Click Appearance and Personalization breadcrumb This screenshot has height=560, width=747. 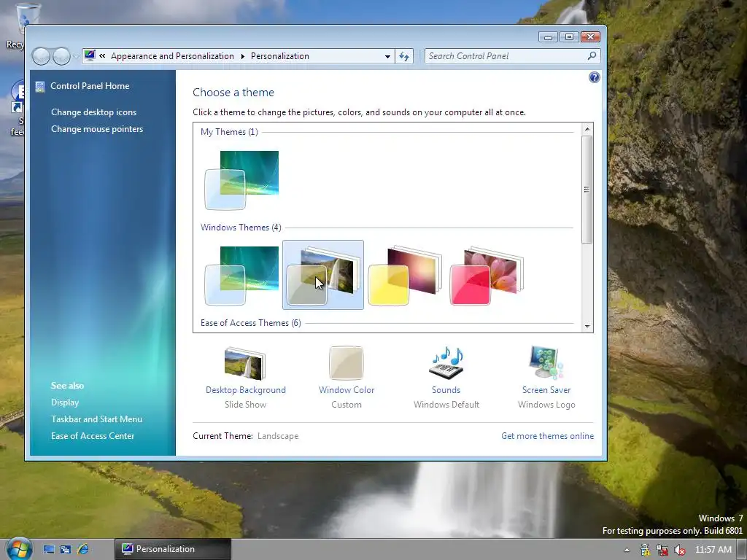pos(172,56)
